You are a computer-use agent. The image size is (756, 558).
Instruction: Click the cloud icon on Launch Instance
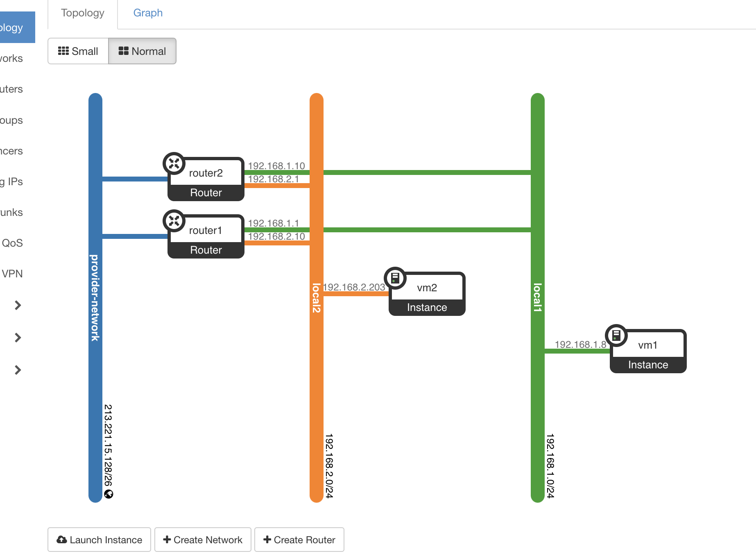pos(62,540)
